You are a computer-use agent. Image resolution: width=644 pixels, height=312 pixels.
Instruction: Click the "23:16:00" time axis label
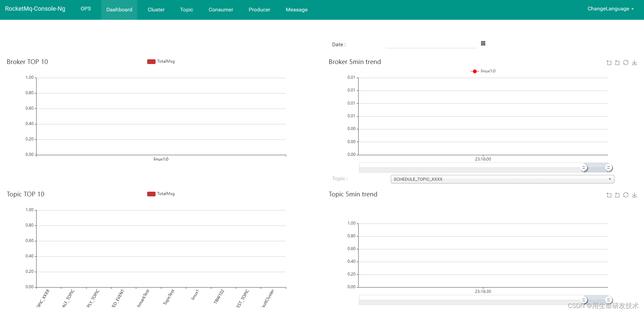coord(483,159)
